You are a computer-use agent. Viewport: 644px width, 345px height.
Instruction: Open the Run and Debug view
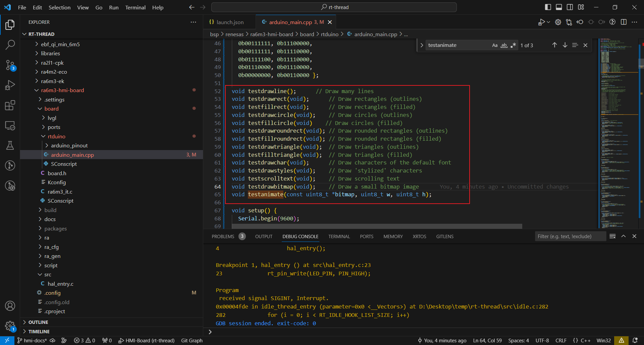[10, 85]
